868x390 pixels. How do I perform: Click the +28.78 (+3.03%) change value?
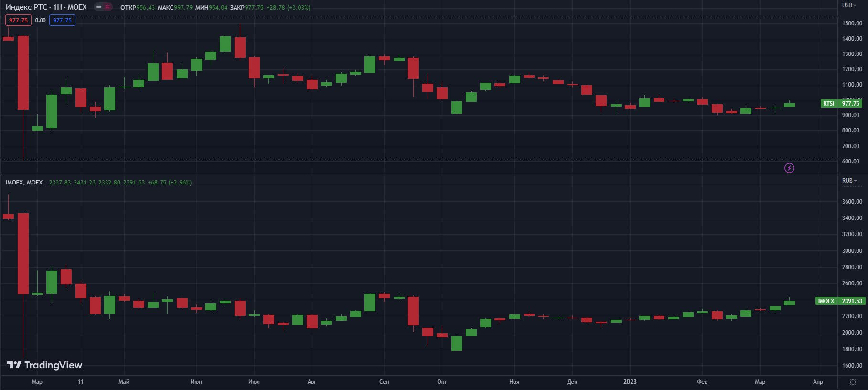coord(289,8)
